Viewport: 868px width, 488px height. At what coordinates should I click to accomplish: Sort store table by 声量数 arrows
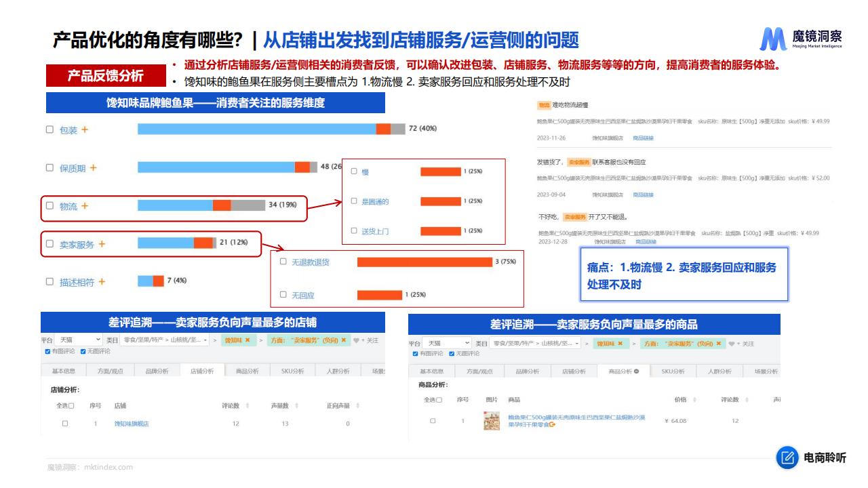(296, 405)
